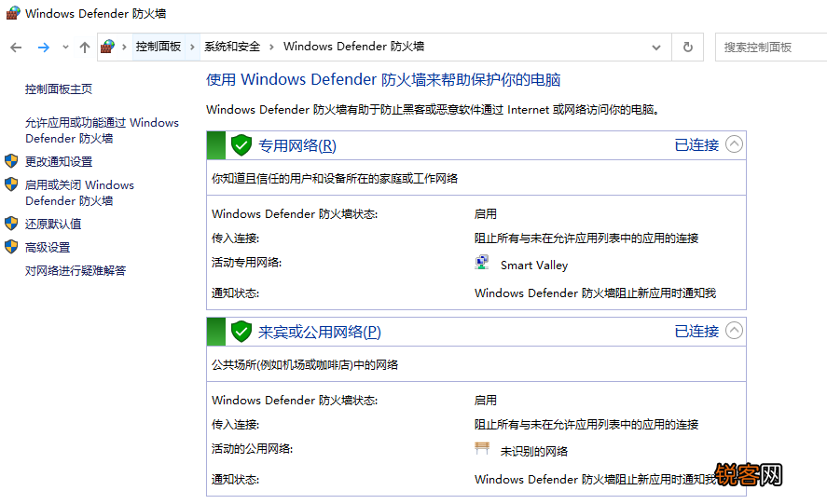Click shield icon beside 高级设置
This screenshot has width=827, height=504.
(x=11, y=246)
